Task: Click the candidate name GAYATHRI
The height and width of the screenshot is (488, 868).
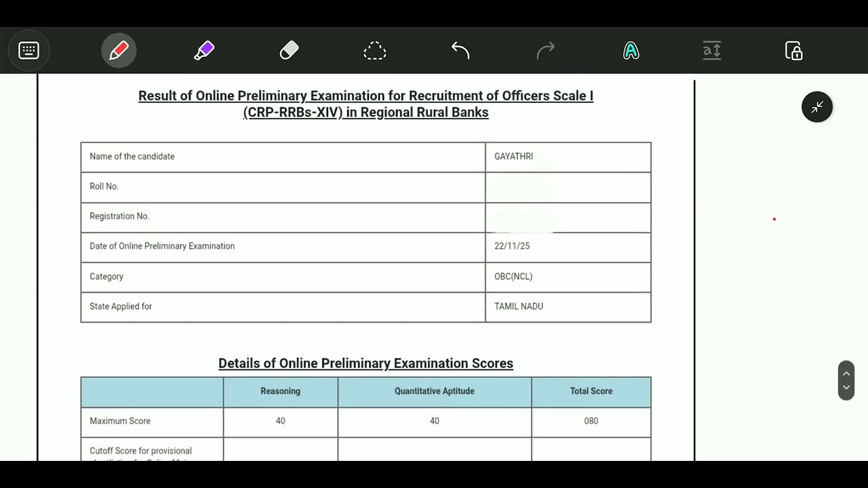Action: click(513, 157)
